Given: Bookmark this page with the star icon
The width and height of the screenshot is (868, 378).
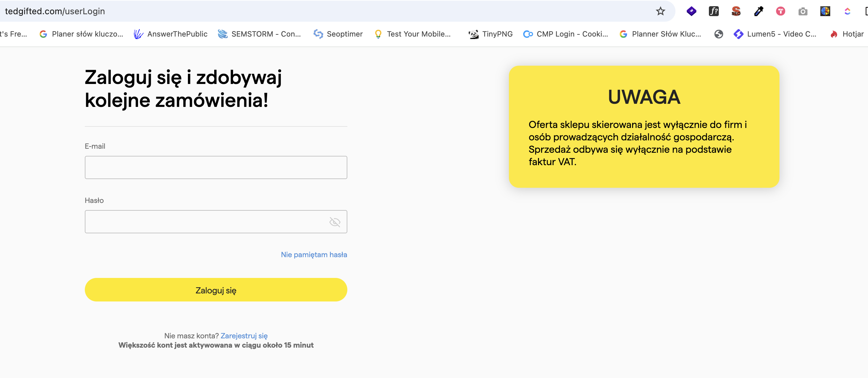Looking at the screenshot, I should [660, 11].
